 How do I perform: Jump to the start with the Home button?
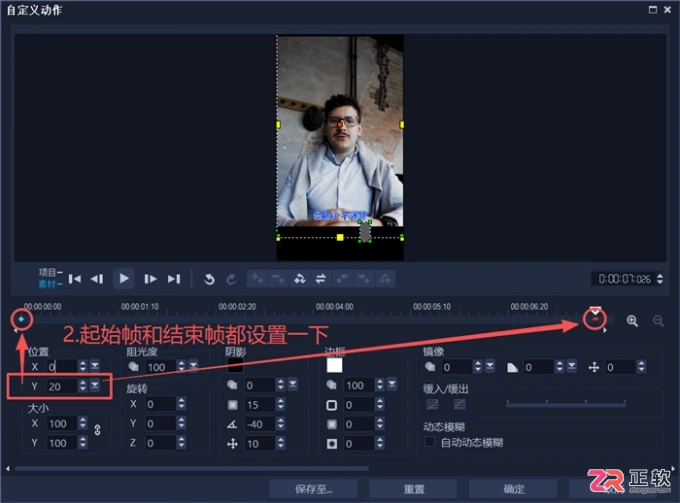(x=75, y=279)
